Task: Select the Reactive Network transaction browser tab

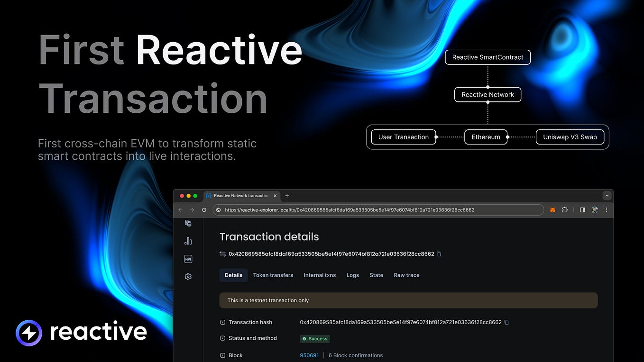Action: pyautogui.click(x=241, y=196)
